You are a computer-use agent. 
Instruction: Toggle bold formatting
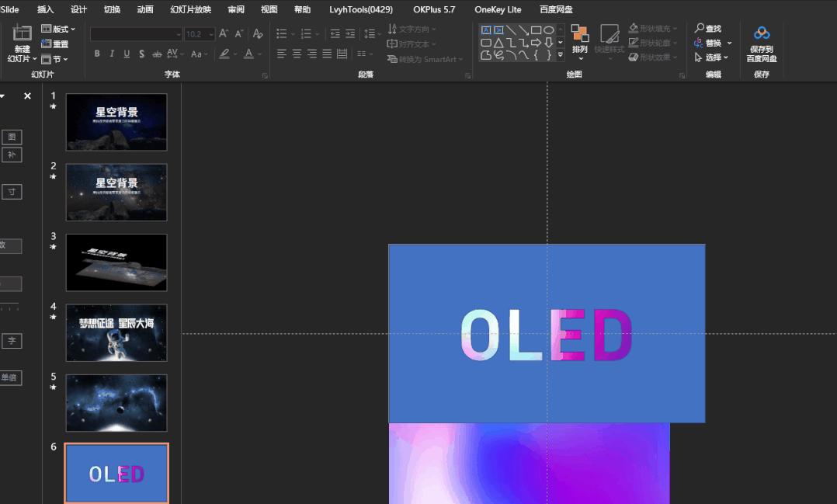click(x=97, y=54)
